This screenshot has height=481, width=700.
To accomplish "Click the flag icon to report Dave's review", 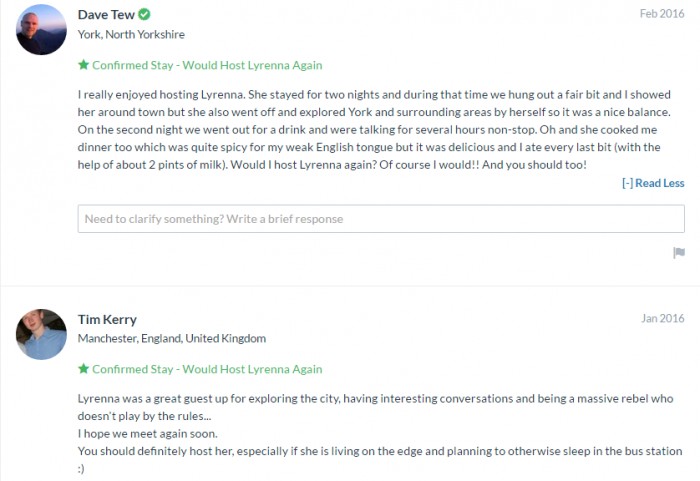I will (x=679, y=253).
